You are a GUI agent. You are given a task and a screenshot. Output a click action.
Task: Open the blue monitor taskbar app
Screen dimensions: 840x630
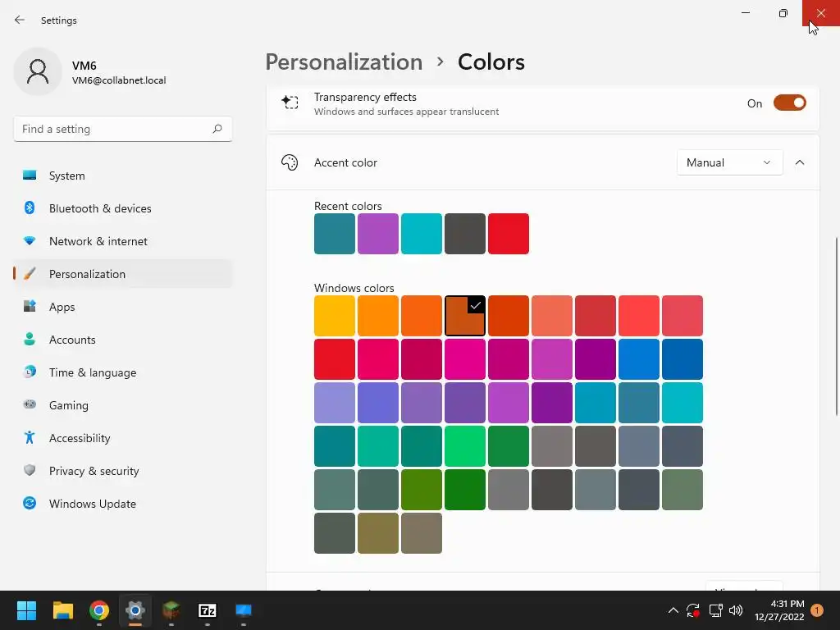[243, 610]
